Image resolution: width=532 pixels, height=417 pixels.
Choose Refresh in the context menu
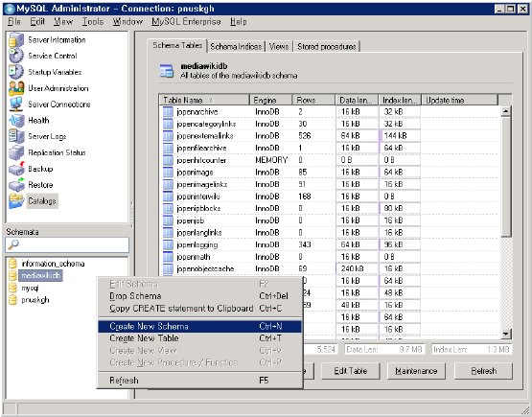[199, 381]
